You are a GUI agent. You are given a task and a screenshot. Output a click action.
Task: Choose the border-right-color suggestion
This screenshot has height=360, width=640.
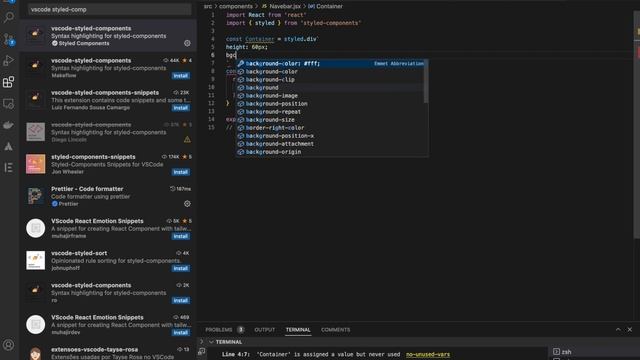coord(331,128)
